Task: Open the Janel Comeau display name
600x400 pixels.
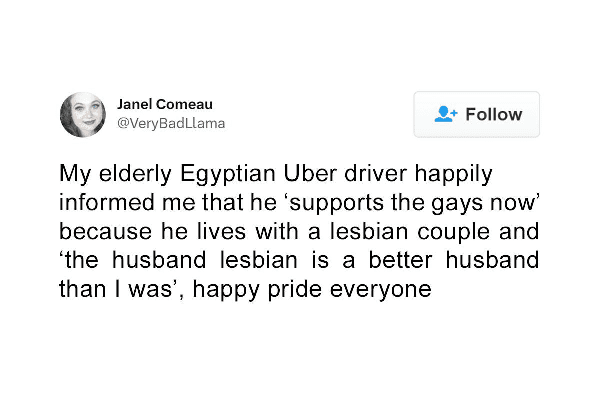Action: coord(165,105)
